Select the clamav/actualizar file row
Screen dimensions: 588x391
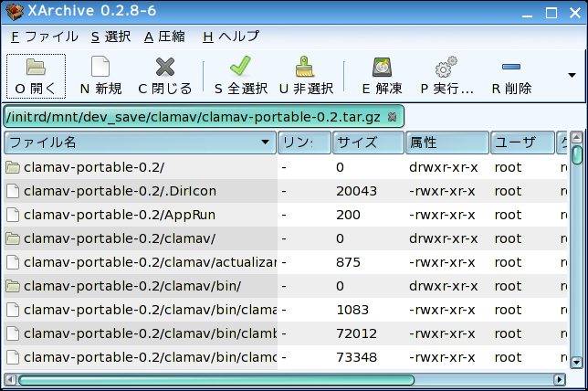coord(286,262)
